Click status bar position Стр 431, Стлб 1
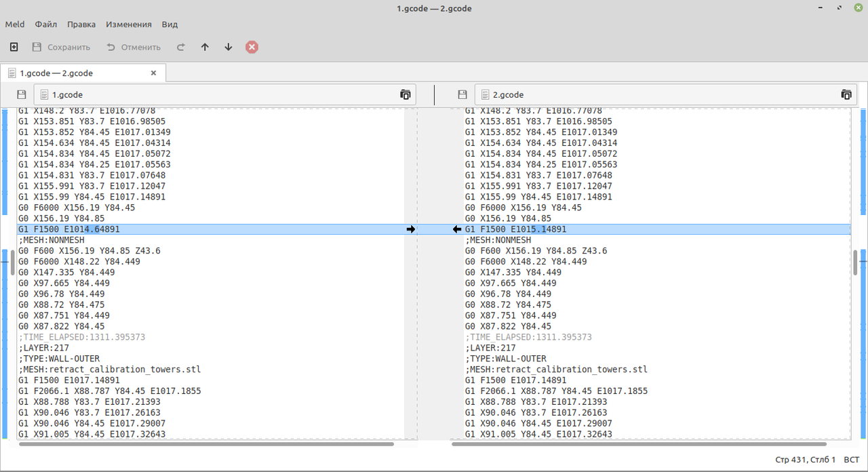868x472 pixels. pyautogui.click(x=806, y=460)
